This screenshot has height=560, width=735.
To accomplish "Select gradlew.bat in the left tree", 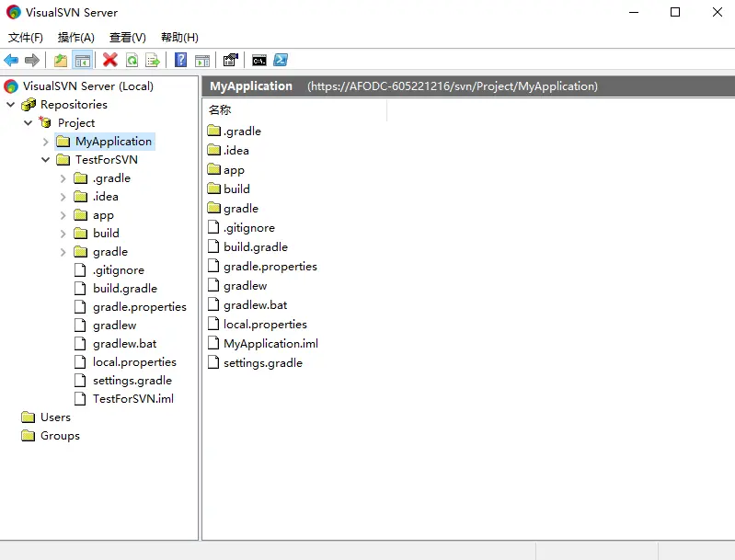I will click(x=124, y=344).
